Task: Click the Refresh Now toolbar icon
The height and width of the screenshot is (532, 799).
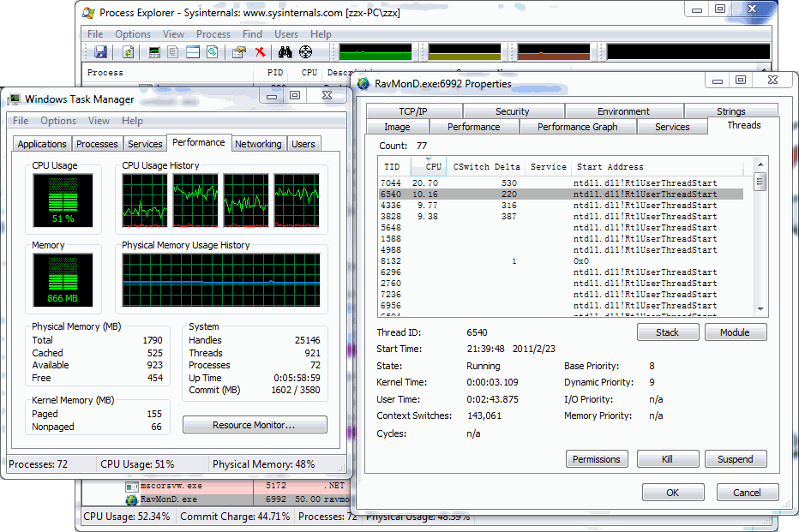Action: point(128,52)
